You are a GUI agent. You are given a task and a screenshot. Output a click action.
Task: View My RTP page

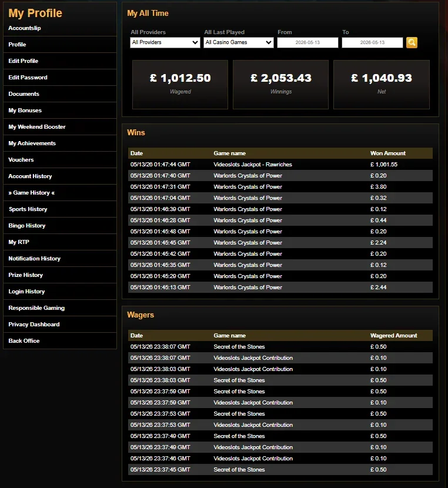click(60, 242)
